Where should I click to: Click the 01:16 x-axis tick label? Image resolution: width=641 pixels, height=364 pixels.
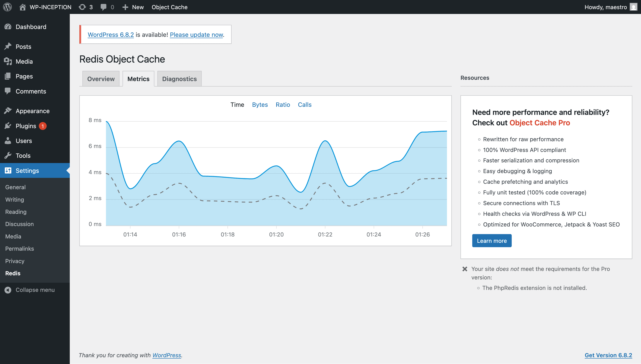tap(179, 234)
